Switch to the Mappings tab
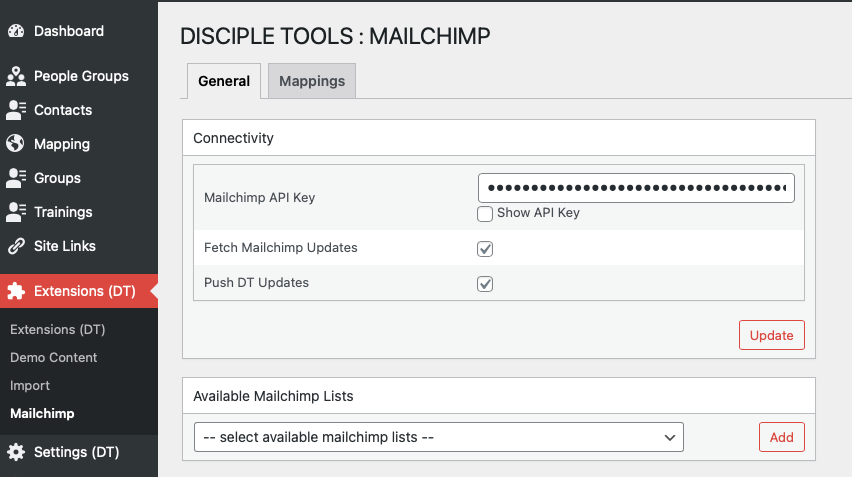This screenshot has width=852, height=477. coord(312,81)
